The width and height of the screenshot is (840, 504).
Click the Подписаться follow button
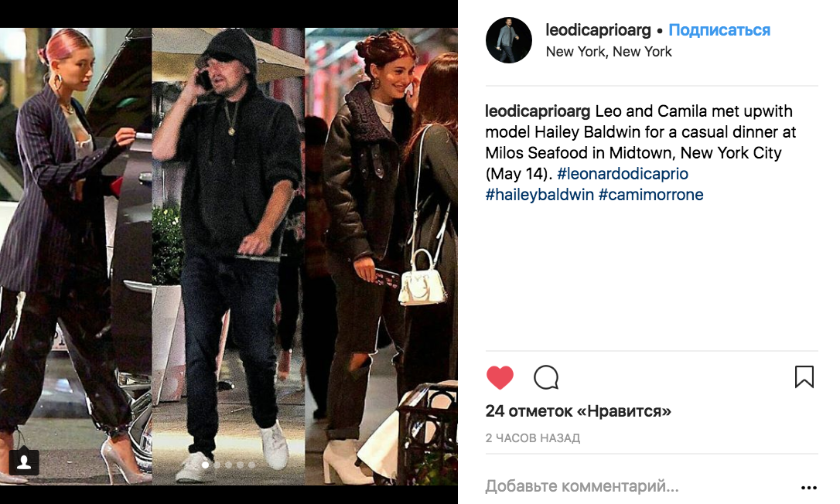coord(719,30)
